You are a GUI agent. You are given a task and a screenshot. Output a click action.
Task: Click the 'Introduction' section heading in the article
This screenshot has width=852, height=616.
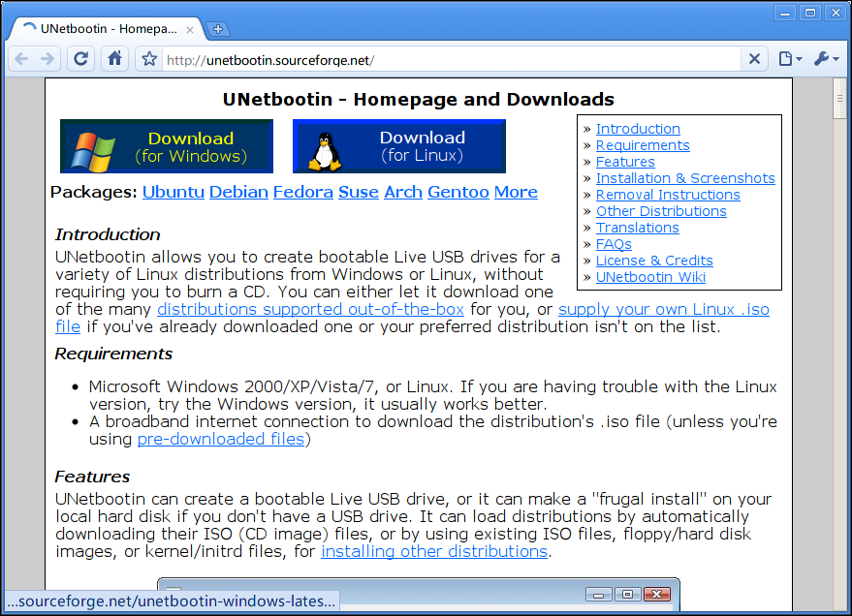point(108,234)
